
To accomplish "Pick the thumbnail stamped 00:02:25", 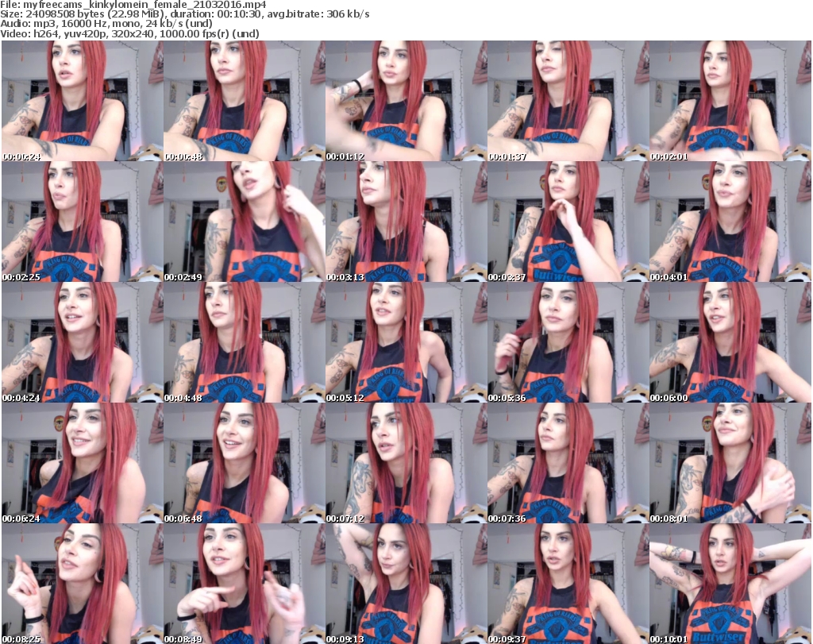I will 83,222.
